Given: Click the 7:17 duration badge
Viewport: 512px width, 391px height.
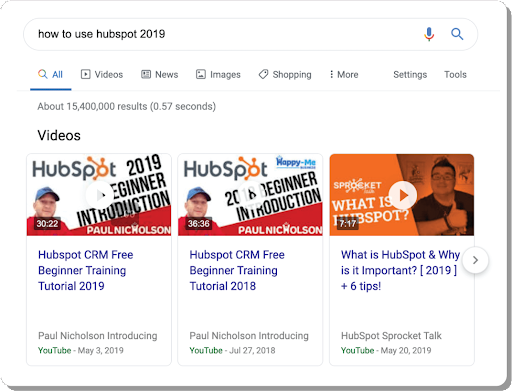Looking at the screenshot, I should 348,223.
